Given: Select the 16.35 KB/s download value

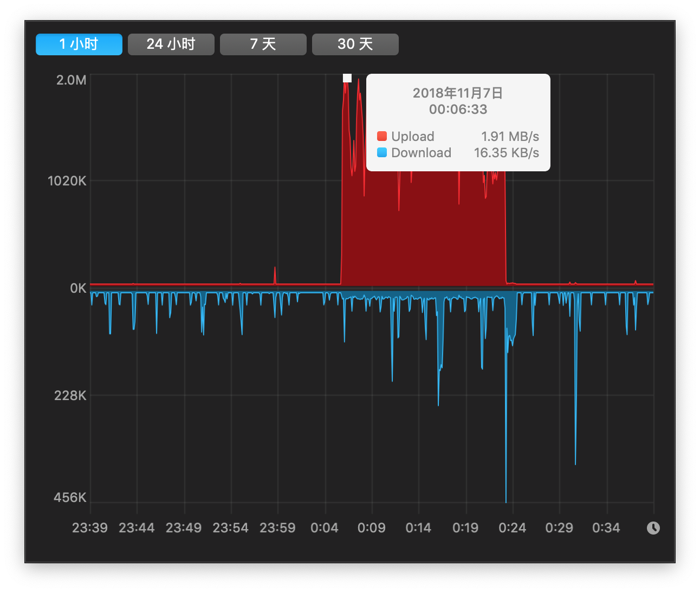Looking at the screenshot, I should (x=506, y=153).
